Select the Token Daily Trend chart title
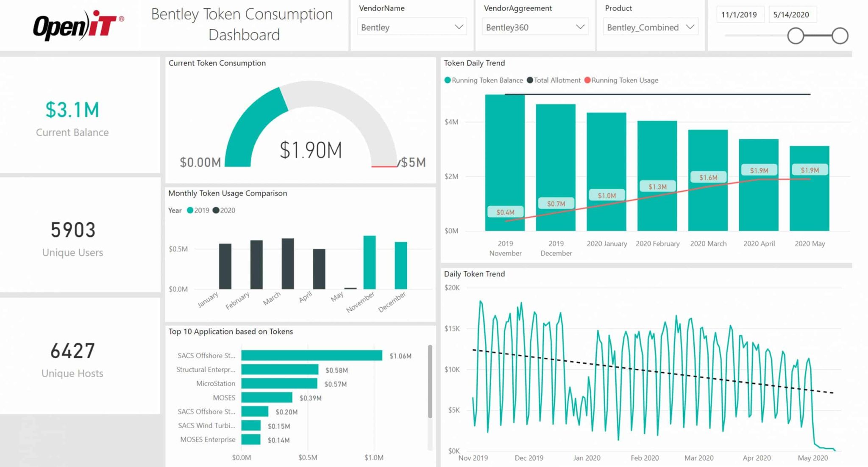This screenshot has height=467, width=868. [x=474, y=63]
